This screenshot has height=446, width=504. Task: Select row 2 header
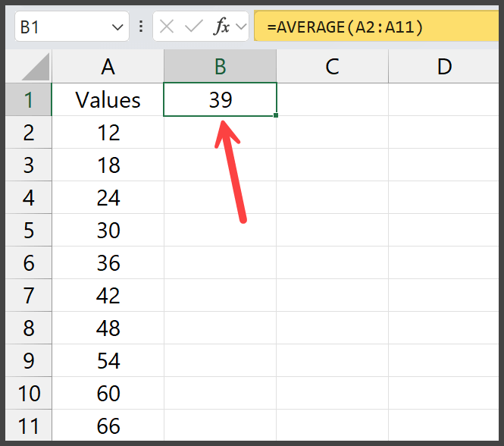pos(29,132)
